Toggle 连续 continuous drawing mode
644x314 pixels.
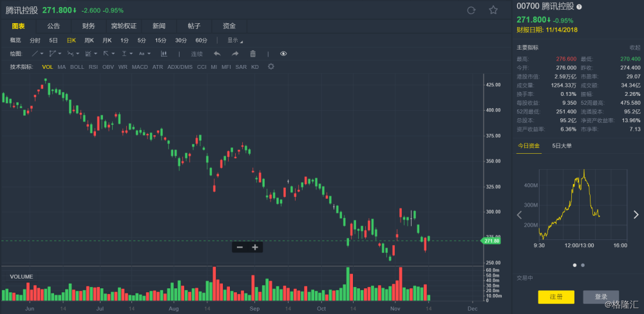pyautogui.click(x=196, y=54)
